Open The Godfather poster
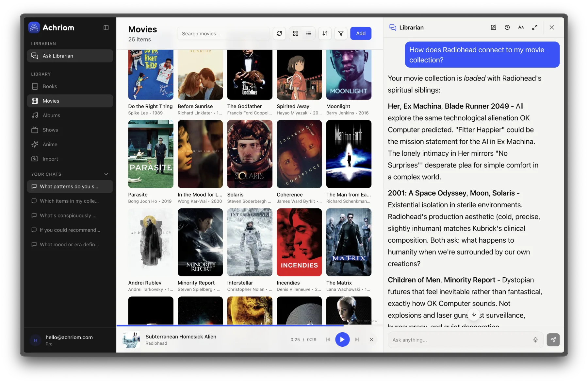This screenshot has width=588, height=383. click(250, 75)
